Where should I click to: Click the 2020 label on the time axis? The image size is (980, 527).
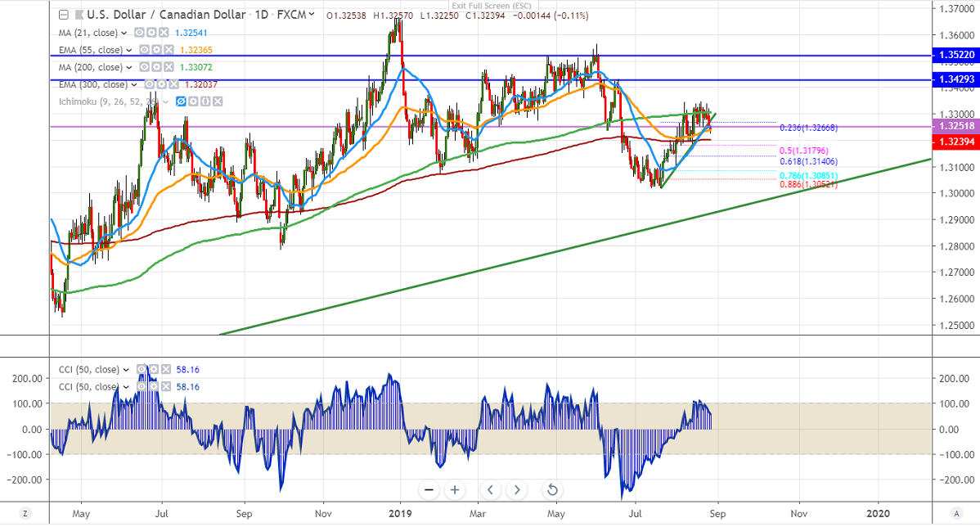tap(878, 514)
